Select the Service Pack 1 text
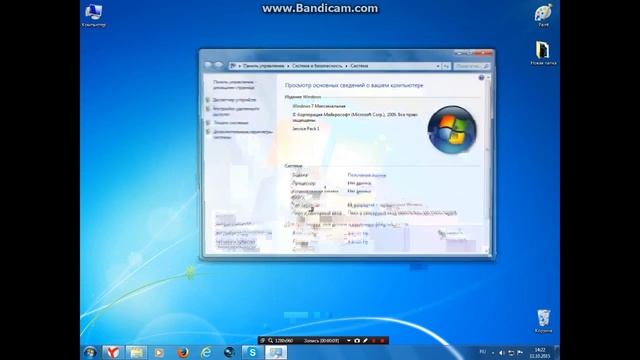The width and height of the screenshot is (640, 360). tap(306, 129)
